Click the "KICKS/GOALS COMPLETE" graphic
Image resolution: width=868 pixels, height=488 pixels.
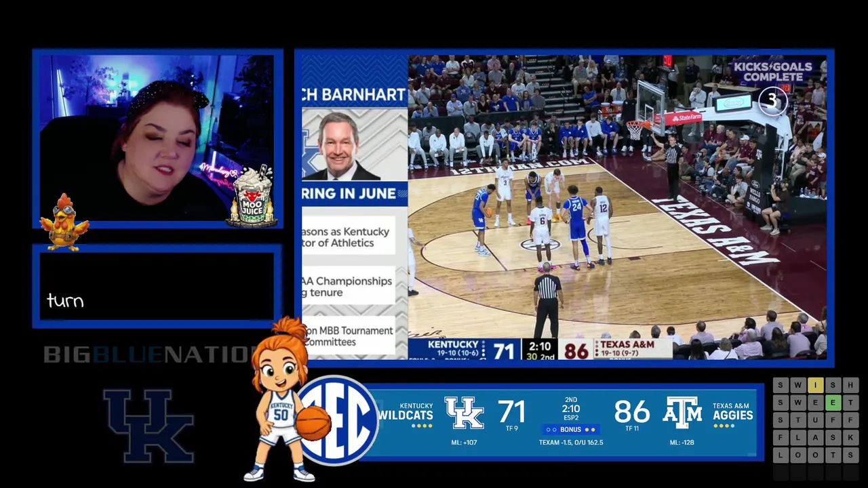click(x=772, y=72)
